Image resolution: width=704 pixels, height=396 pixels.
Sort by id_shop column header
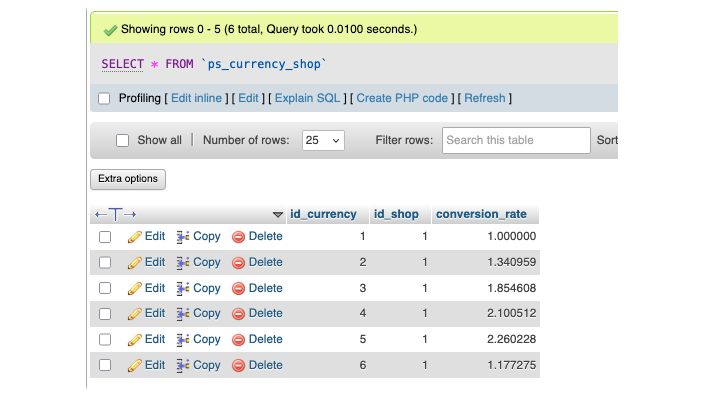coord(396,214)
